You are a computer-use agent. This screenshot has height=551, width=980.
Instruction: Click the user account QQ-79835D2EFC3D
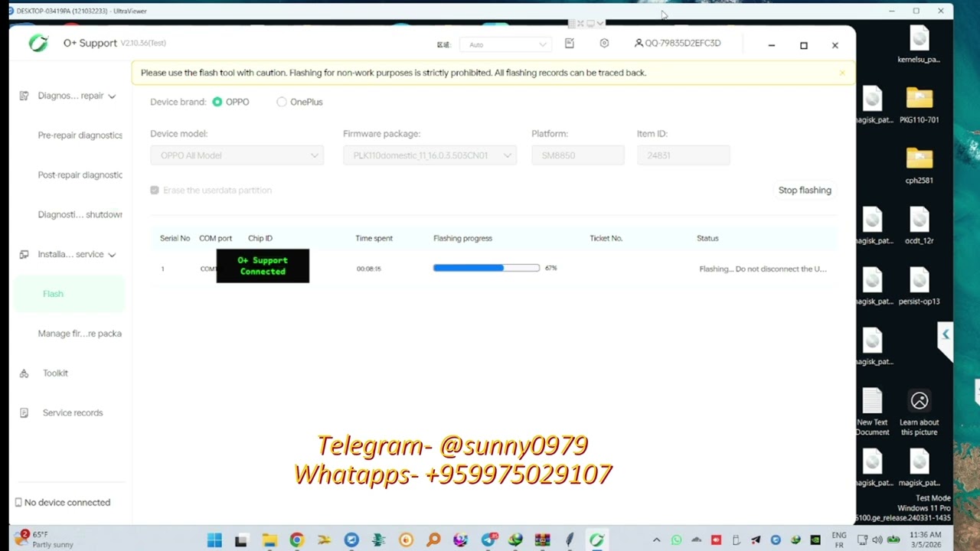click(678, 44)
